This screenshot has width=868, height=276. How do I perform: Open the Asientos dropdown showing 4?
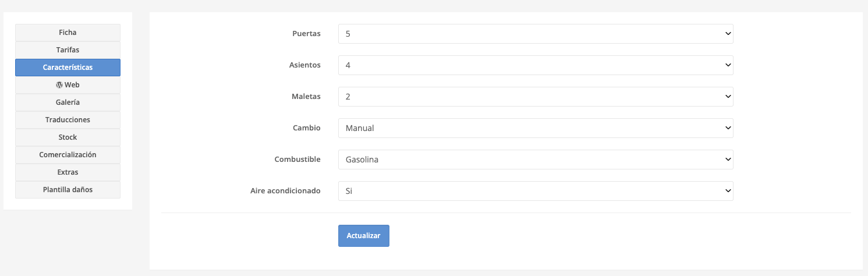click(x=536, y=65)
